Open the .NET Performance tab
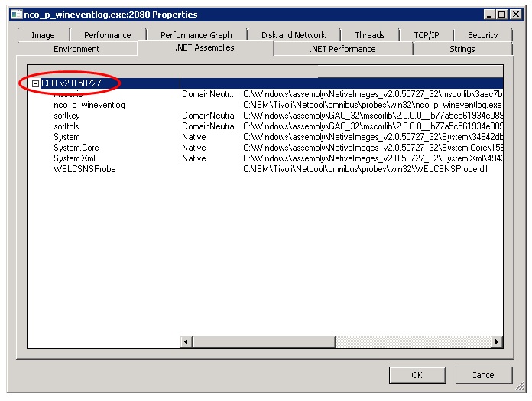 tap(342, 49)
